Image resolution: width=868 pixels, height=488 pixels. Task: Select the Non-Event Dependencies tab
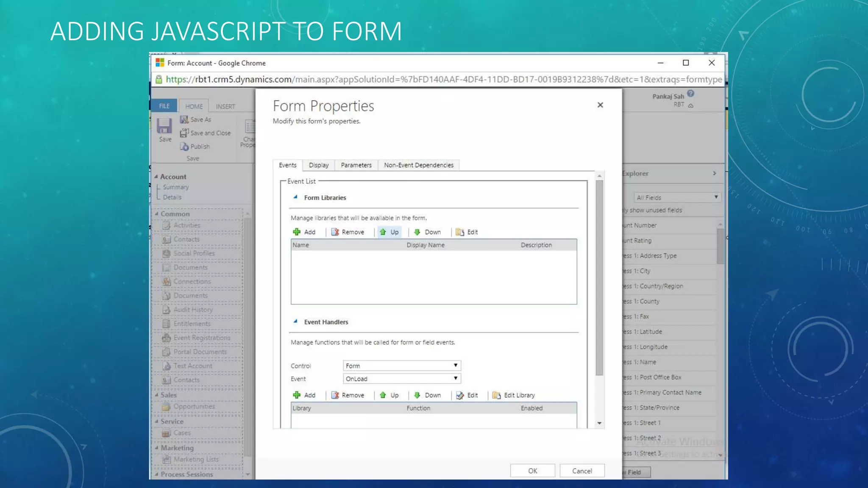click(418, 165)
